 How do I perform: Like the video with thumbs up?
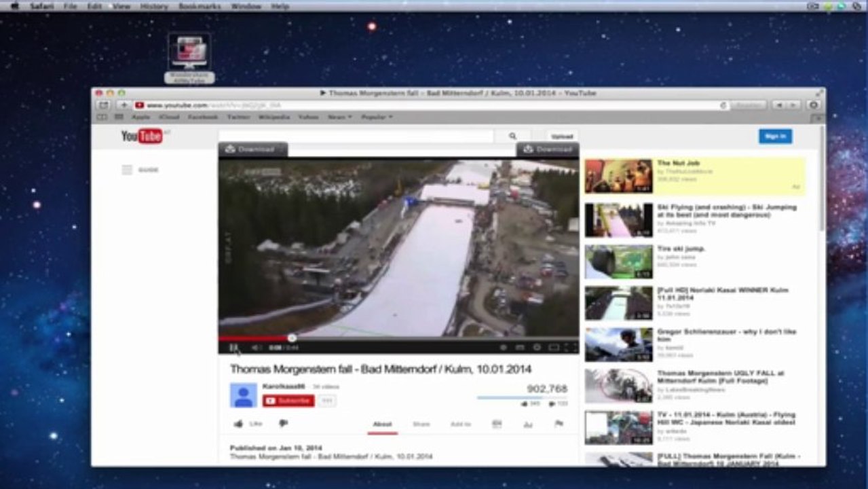239,424
